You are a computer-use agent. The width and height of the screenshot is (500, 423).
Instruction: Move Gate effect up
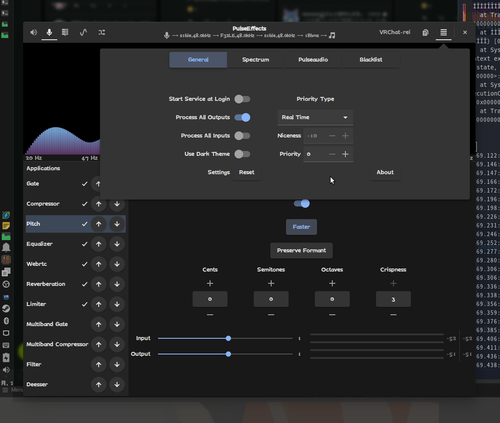click(96, 184)
